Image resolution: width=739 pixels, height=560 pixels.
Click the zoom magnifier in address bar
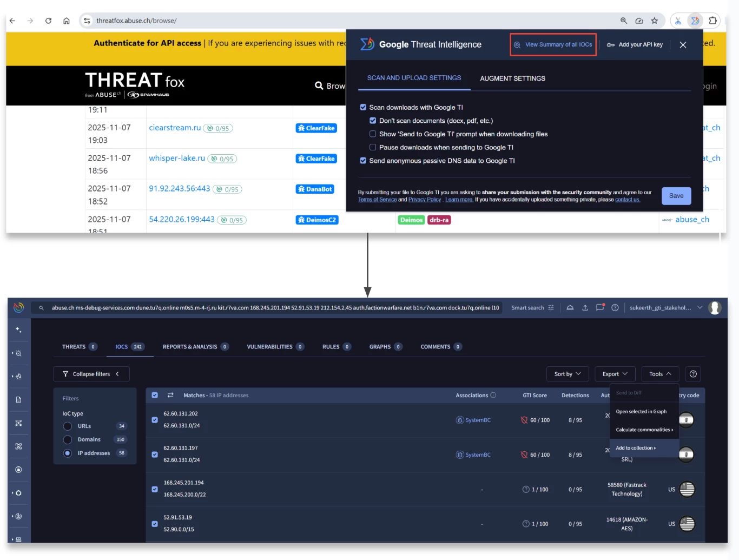[624, 21]
